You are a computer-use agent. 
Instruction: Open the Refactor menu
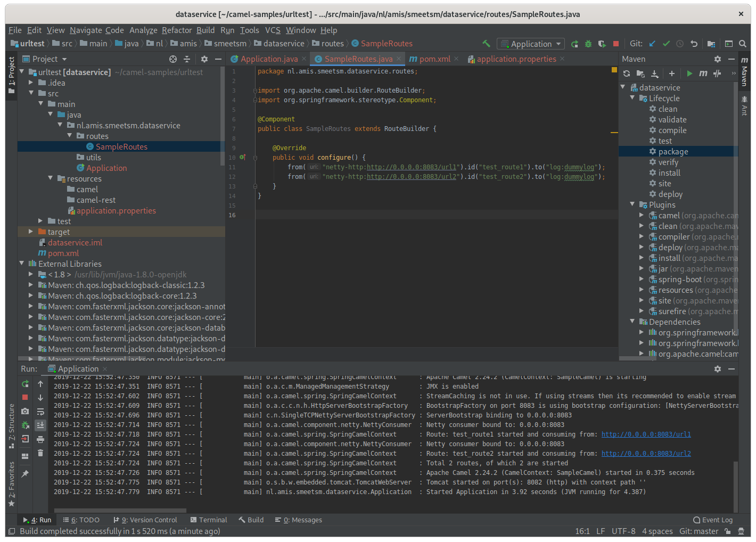click(x=177, y=30)
